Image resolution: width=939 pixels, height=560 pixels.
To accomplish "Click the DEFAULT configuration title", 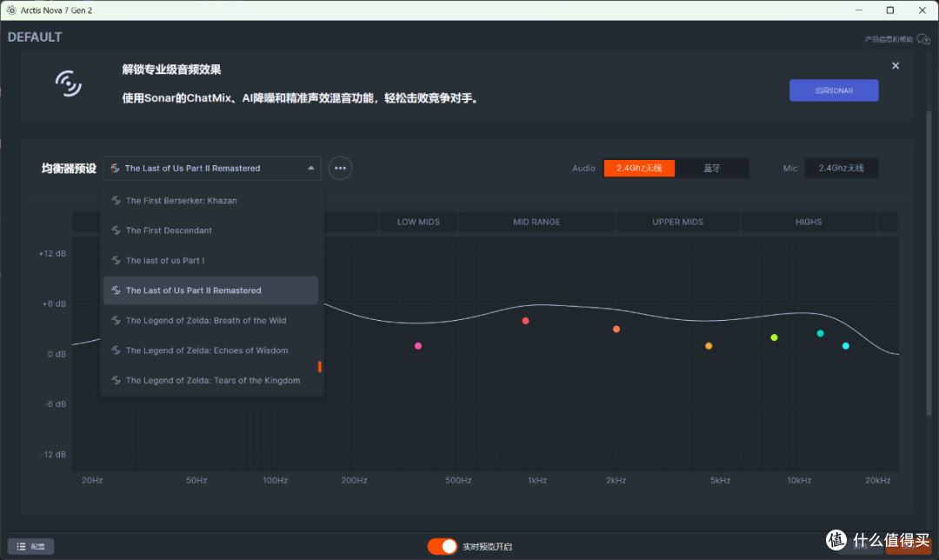I will [x=35, y=37].
